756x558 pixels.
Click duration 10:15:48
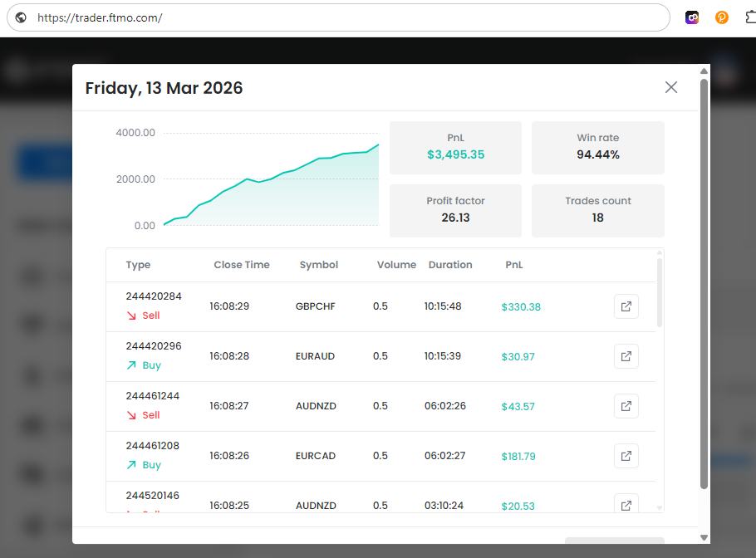pos(443,306)
